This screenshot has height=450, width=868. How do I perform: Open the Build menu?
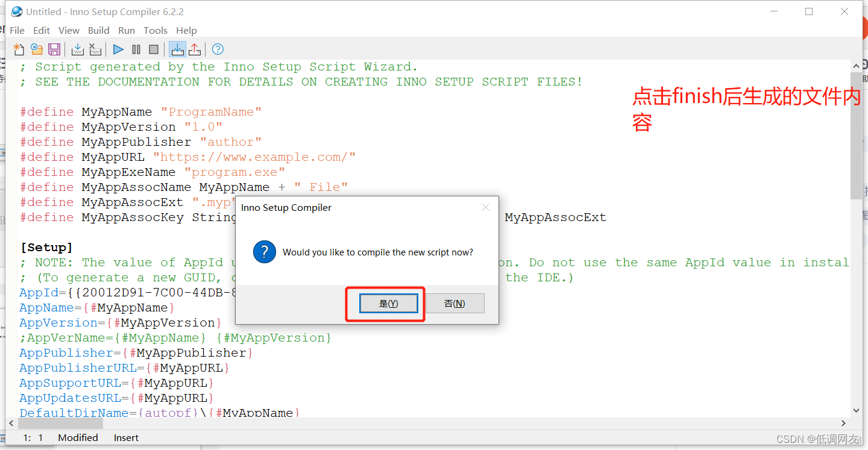coord(99,30)
